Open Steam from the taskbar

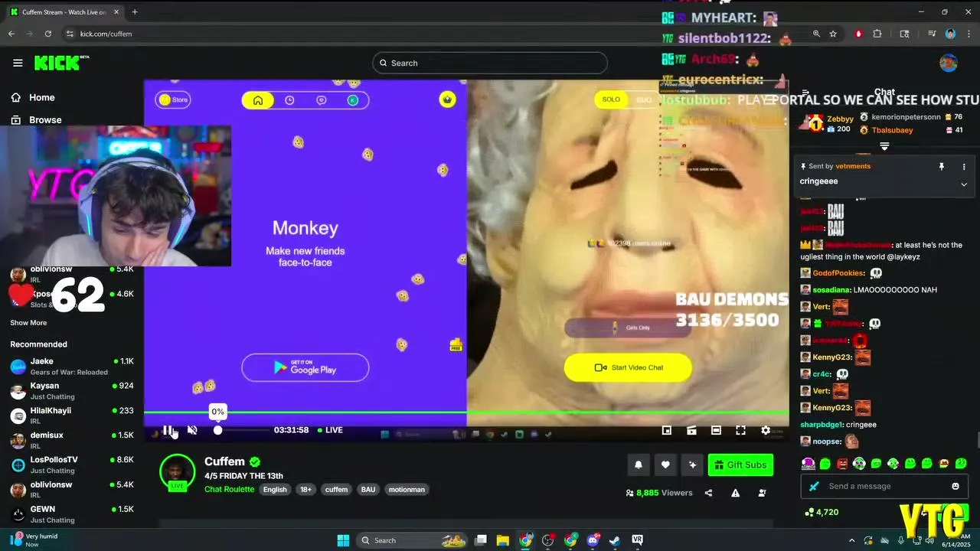click(x=615, y=540)
